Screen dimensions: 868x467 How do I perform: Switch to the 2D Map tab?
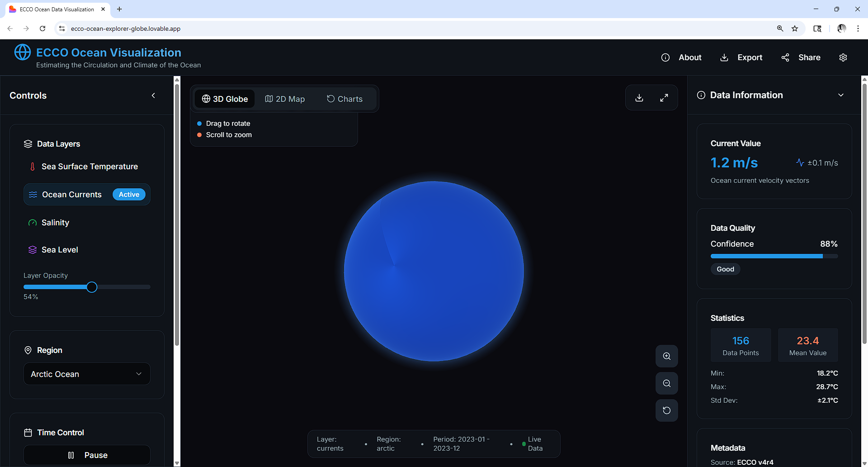pyautogui.click(x=285, y=99)
